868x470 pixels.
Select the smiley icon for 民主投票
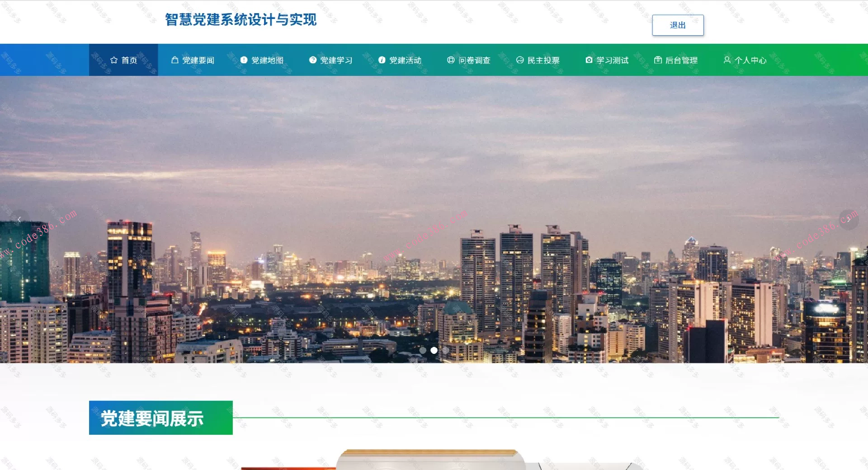click(520, 59)
